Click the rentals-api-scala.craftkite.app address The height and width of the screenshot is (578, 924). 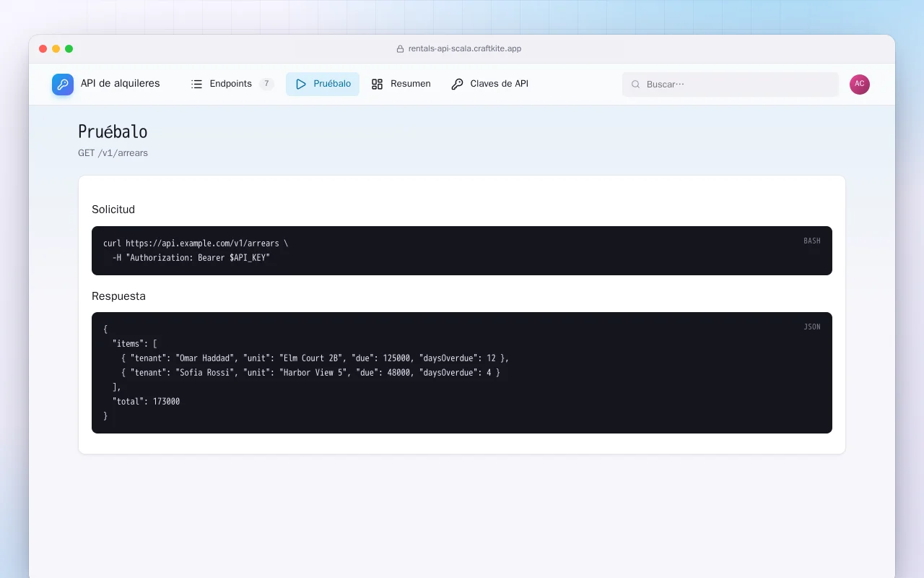[465, 49]
